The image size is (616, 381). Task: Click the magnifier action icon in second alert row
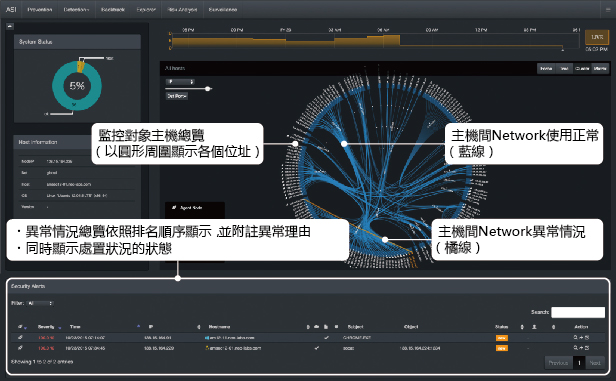click(576, 348)
